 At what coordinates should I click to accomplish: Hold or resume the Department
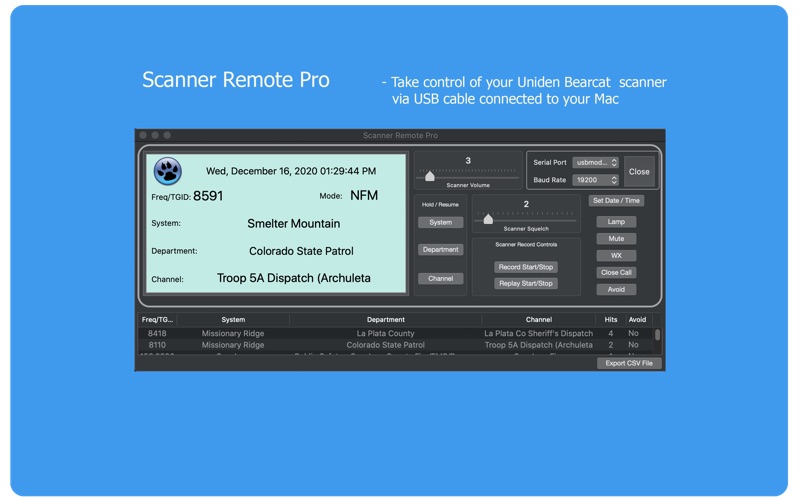pyautogui.click(x=440, y=249)
